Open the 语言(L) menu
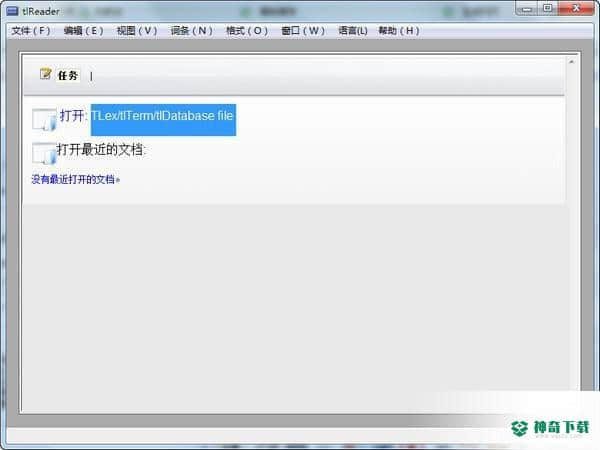Screen dimensions: 600x450 point(353,31)
